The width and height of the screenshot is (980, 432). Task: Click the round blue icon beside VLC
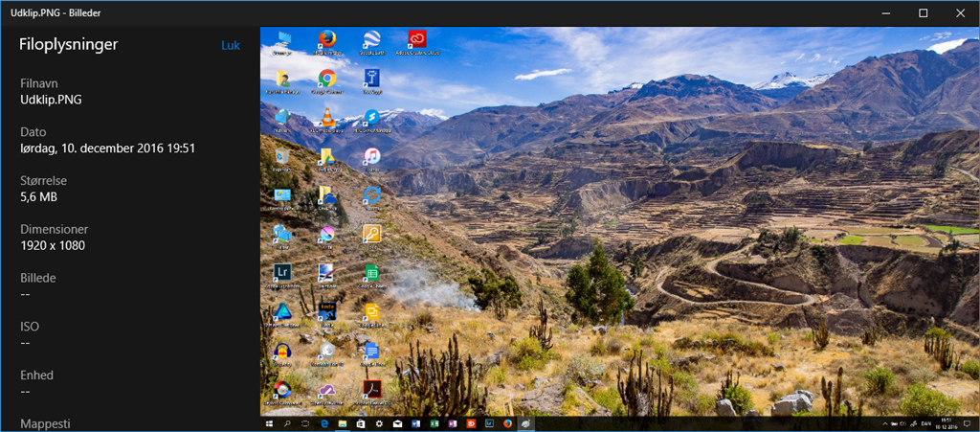(372, 117)
